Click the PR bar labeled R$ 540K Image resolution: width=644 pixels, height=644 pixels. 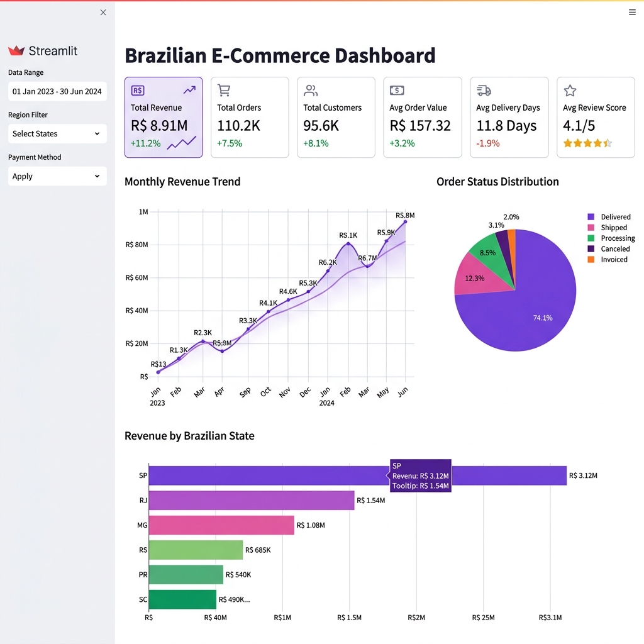click(x=186, y=575)
